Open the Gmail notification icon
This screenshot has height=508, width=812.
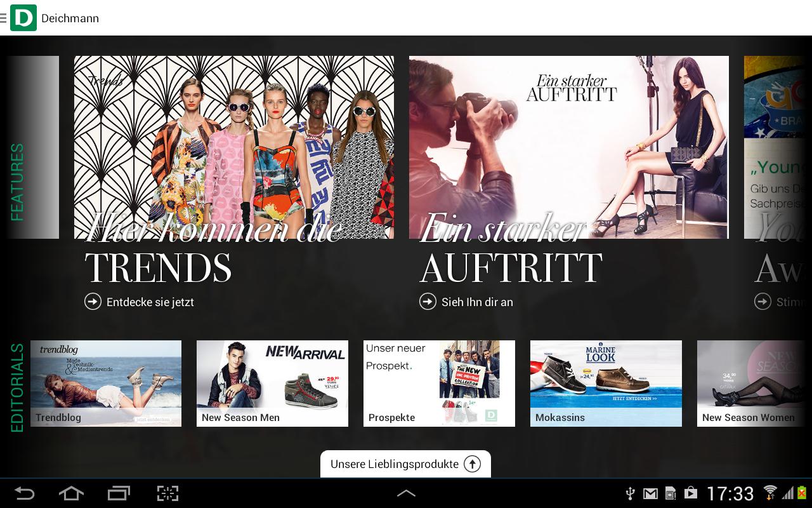650,493
